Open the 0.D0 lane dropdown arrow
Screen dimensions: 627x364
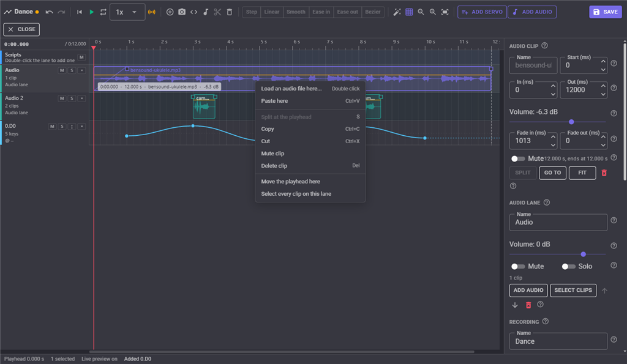coord(81,126)
